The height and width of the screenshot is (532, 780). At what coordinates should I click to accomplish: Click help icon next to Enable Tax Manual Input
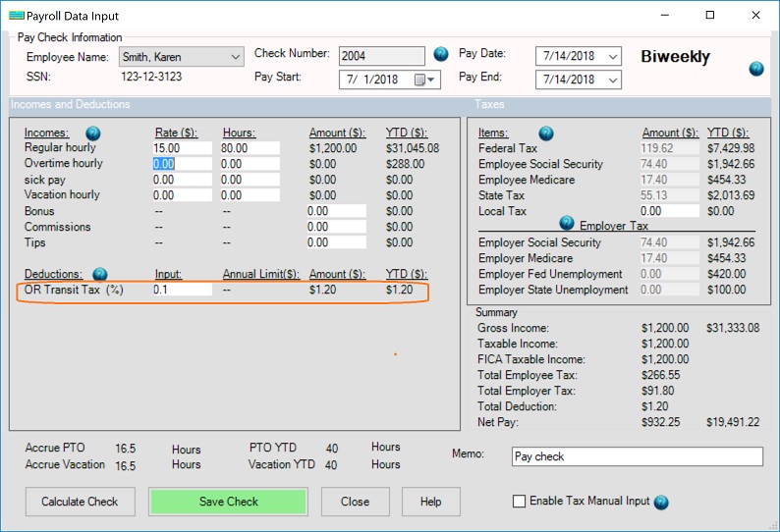coord(661,503)
